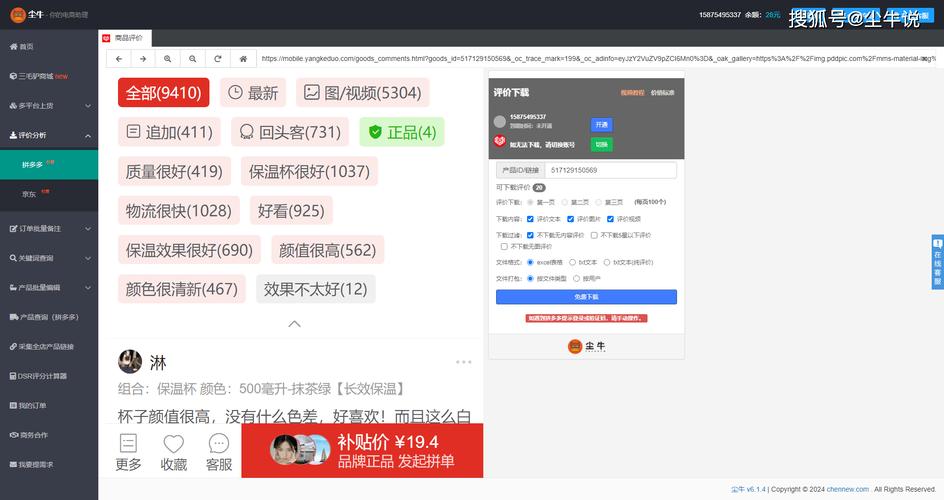Select the 颜值很高(562) review tag
Screen dimensions: 944x500
pos(328,250)
